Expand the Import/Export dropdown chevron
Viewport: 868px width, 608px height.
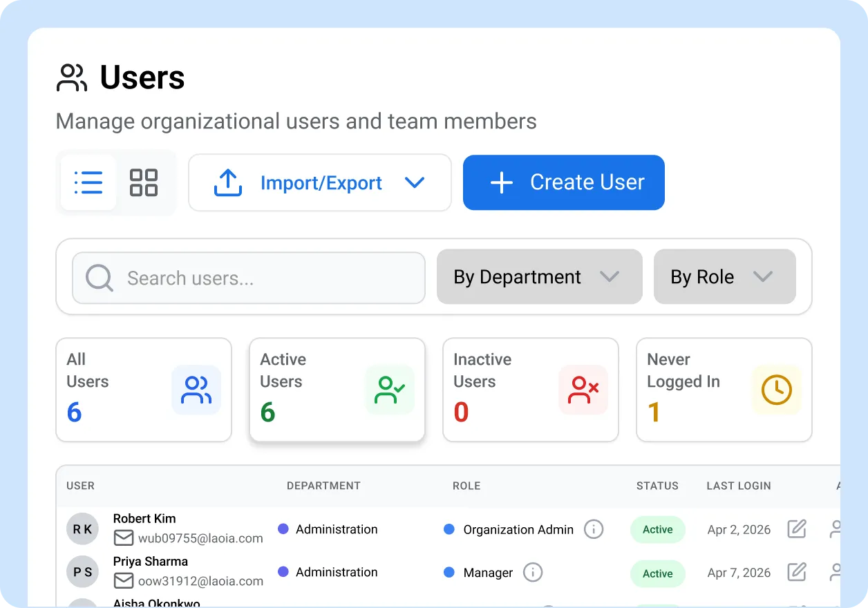(415, 182)
